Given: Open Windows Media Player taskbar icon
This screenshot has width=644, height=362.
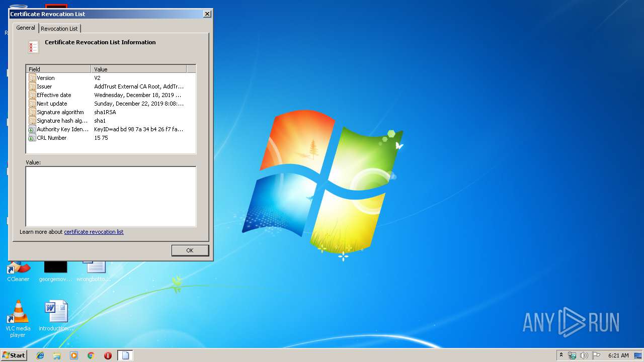Looking at the screenshot, I should point(74,355).
